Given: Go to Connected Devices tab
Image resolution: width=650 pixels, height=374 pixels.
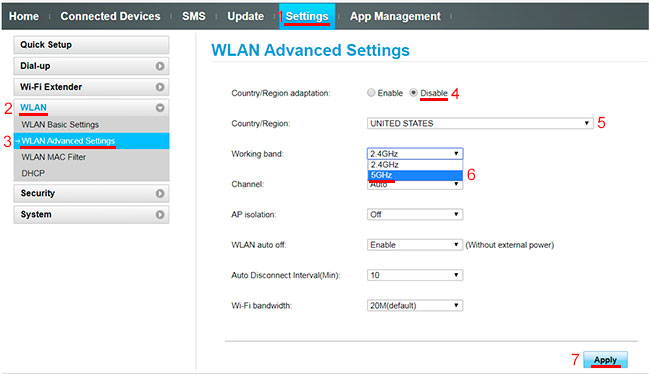Looking at the screenshot, I should point(110,16).
